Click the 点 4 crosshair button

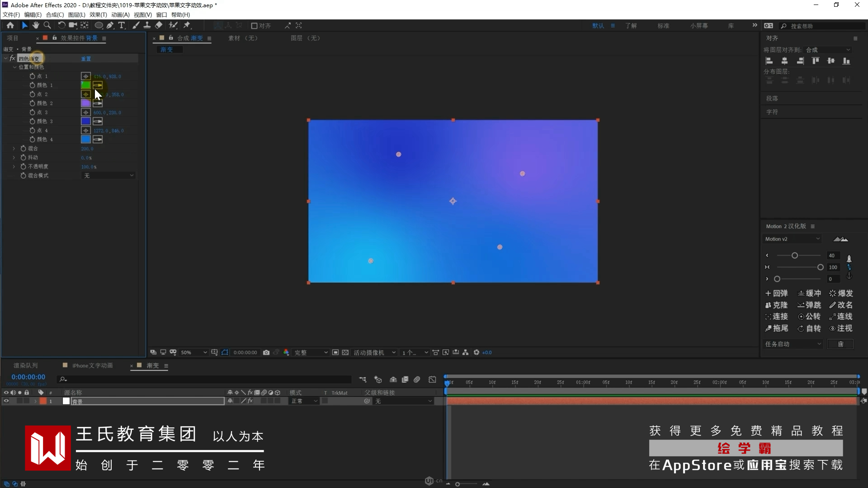(85, 131)
